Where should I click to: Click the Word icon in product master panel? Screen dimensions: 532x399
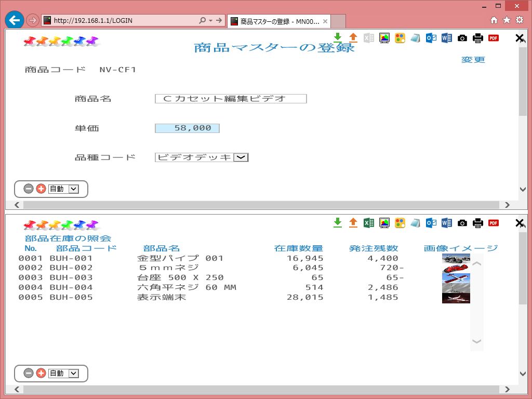[446, 37]
